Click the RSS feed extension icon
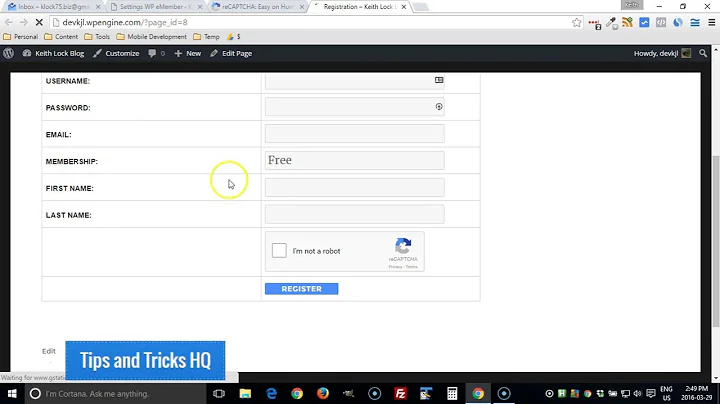This screenshot has height=404, width=720. pyautogui.click(x=627, y=22)
